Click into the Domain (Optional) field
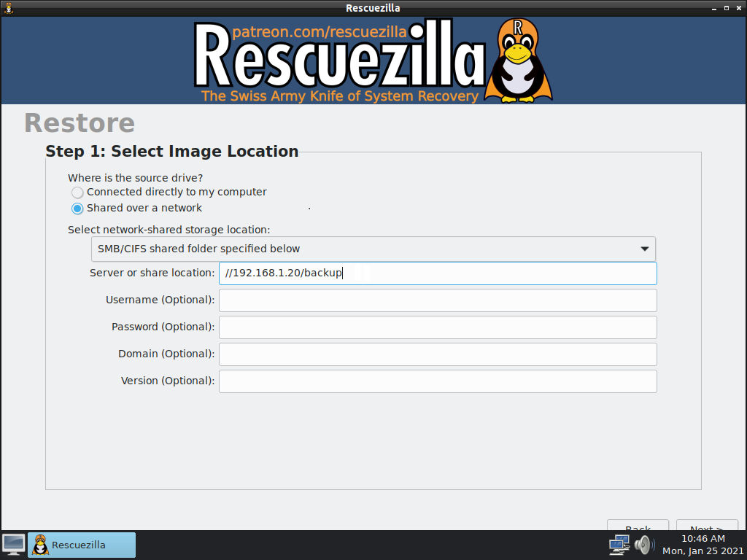The height and width of the screenshot is (560, 747). (438, 354)
